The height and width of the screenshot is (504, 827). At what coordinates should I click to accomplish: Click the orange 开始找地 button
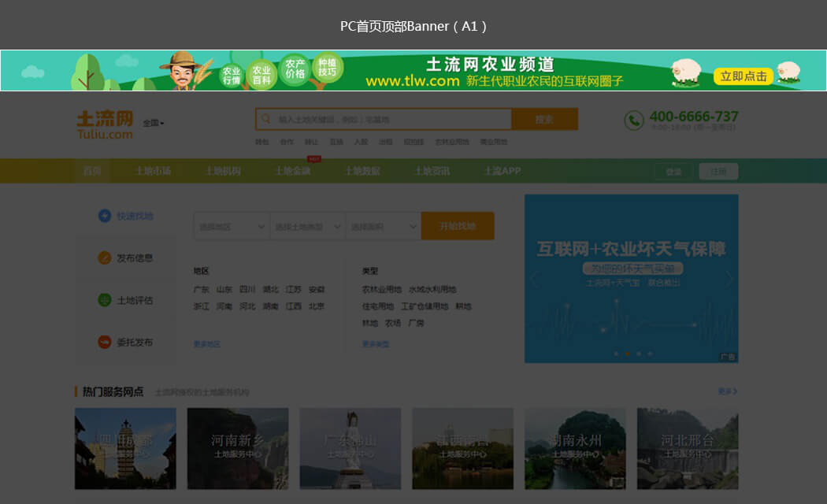(458, 227)
